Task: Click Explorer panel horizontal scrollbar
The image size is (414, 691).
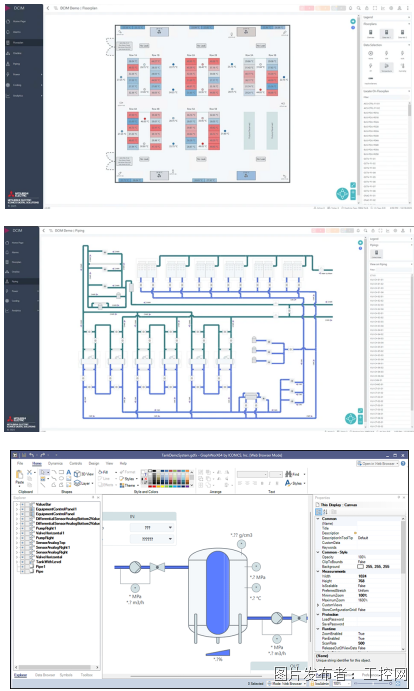Action: [x=56, y=667]
